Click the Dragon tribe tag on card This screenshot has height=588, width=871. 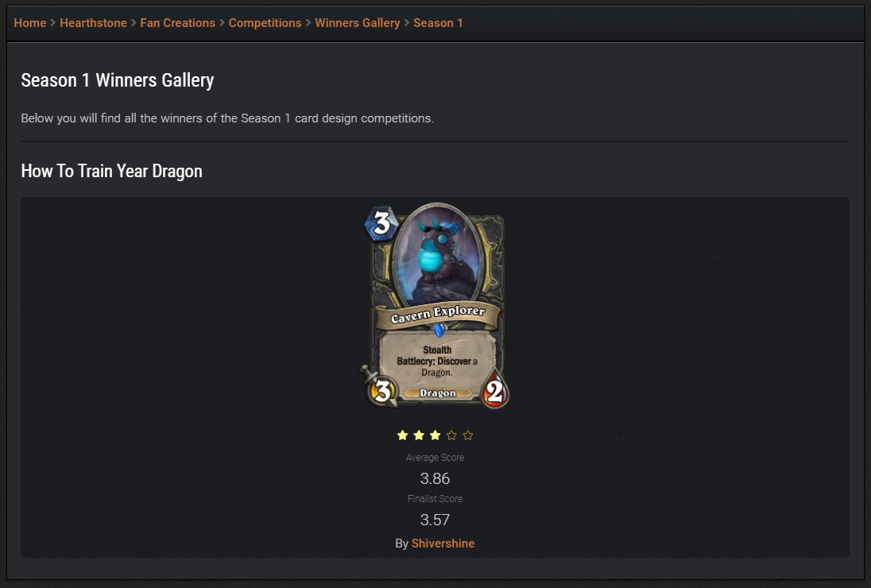click(438, 393)
